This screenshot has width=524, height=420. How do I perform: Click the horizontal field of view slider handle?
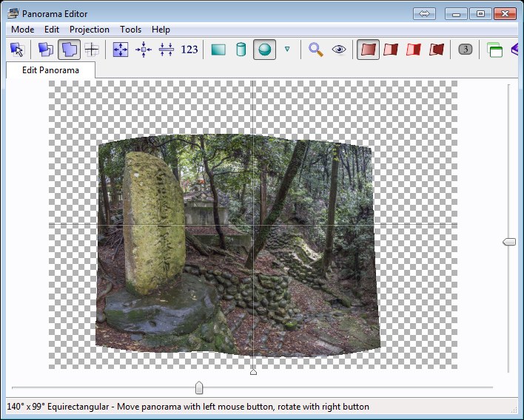[x=198, y=387]
